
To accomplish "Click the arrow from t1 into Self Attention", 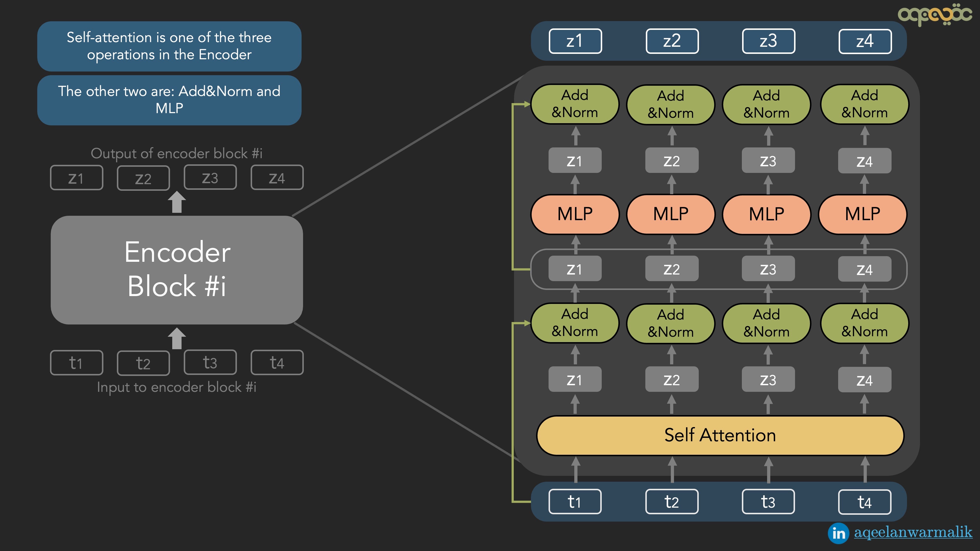I will click(576, 469).
